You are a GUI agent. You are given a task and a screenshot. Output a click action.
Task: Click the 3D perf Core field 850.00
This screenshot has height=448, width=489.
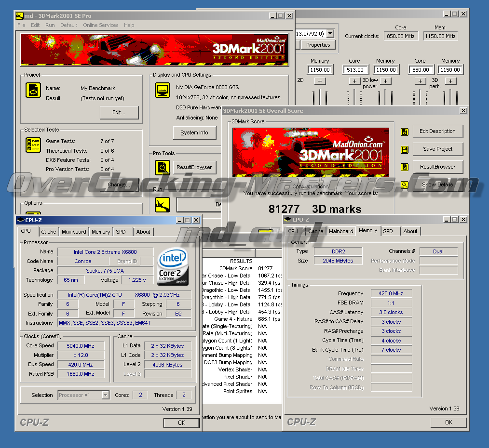(x=421, y=70)
